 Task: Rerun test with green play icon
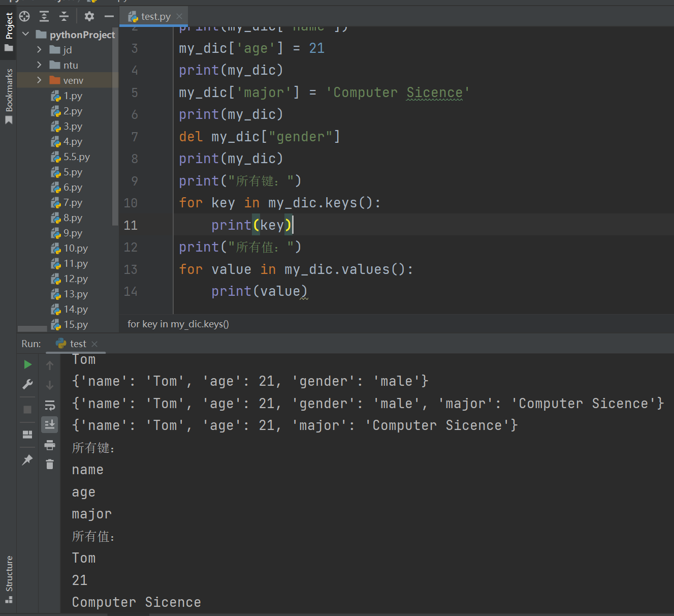pyautogui.click(x=27, y=364)
